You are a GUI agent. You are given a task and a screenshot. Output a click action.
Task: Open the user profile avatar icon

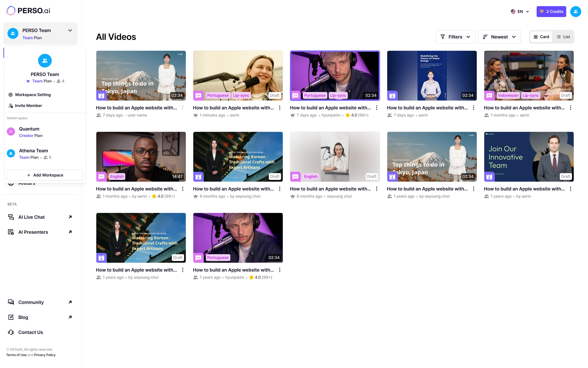[575, 11]
